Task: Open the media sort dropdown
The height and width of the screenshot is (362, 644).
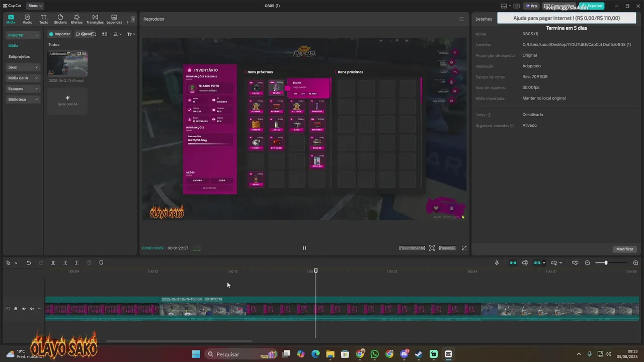Action: point(117,34)
